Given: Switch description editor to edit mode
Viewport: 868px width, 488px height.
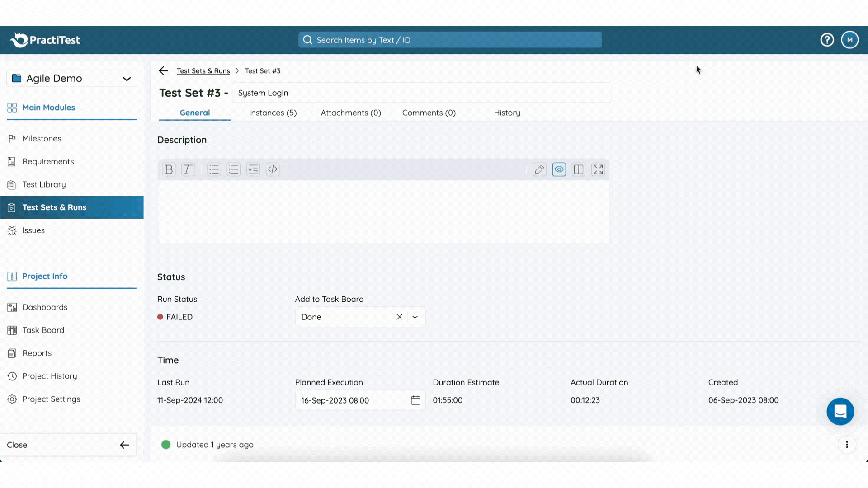Looking at the screenshot, I should [539, 169].
